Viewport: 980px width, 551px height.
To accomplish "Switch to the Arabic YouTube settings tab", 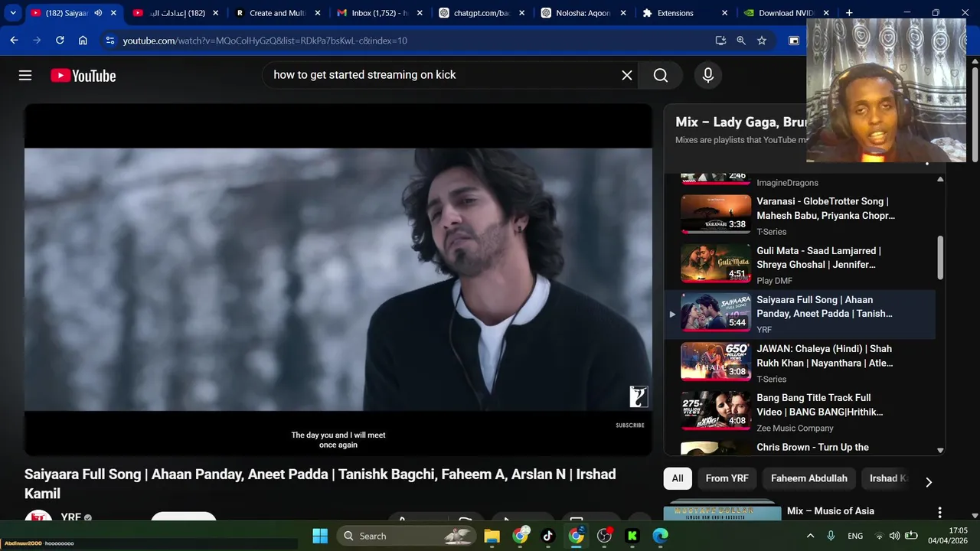I will [x=175, y=13].
